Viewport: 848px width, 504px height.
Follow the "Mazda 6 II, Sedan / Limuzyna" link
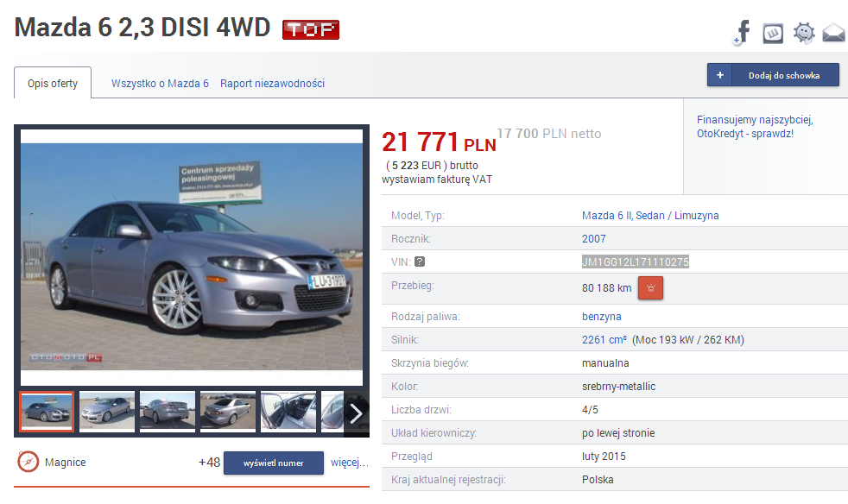[650, 216]
